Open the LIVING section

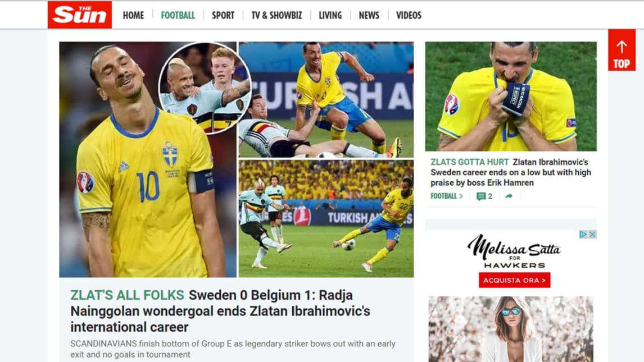pos(330,16)
